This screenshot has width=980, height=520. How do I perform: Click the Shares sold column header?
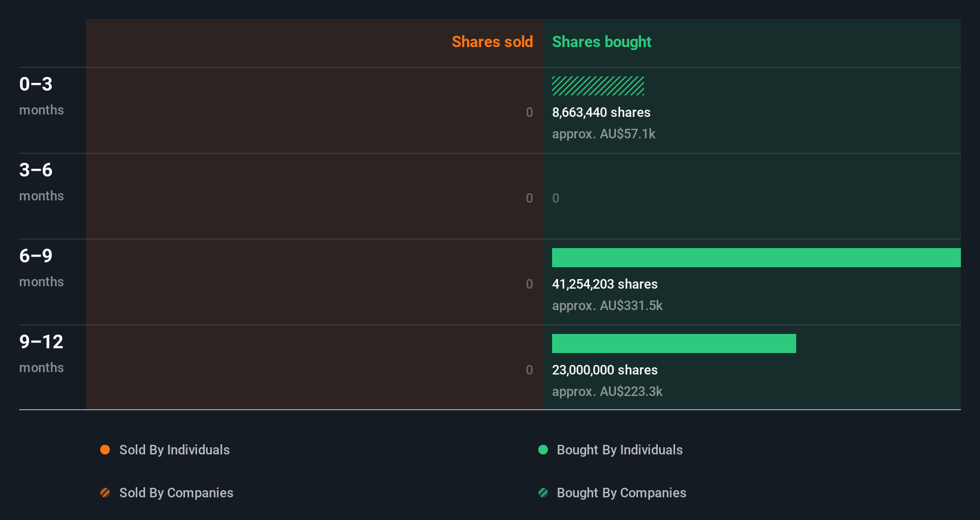[492, 42]
